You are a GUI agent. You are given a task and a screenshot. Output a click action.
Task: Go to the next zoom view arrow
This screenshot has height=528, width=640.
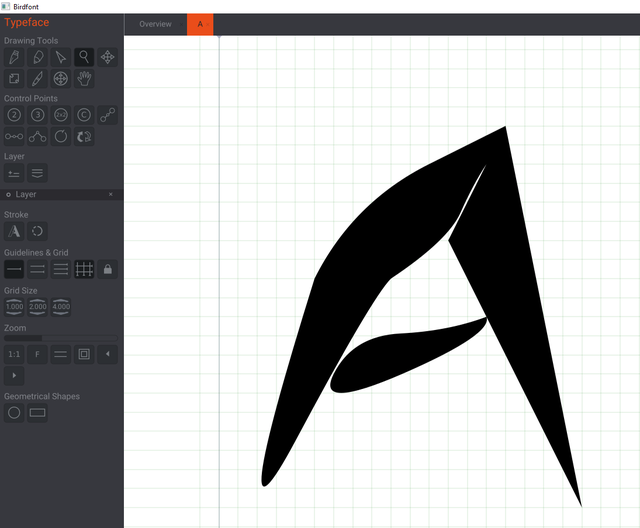[x=14, y=375]
